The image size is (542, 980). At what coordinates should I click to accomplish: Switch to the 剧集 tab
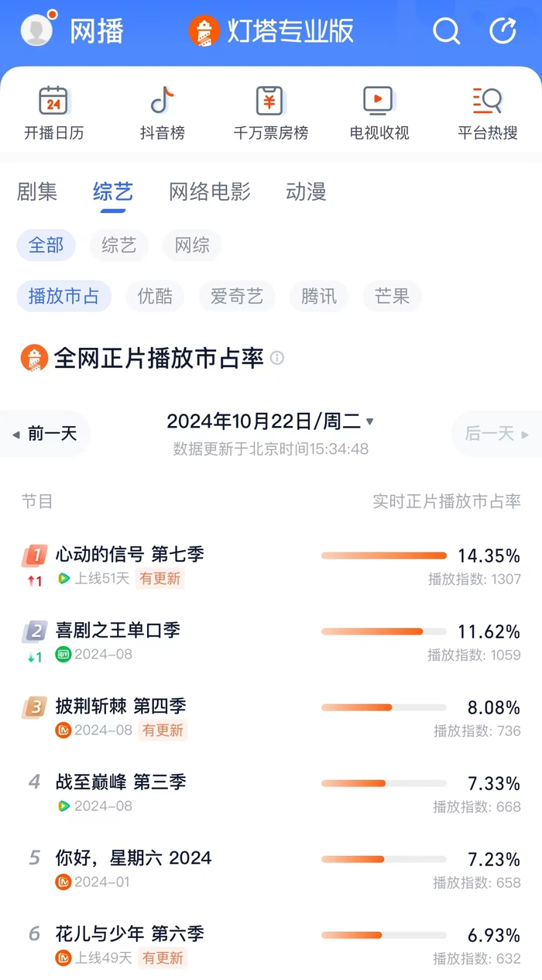(36, 192)
